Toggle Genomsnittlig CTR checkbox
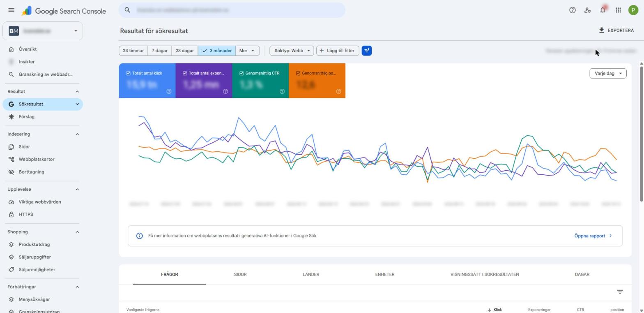This screenshot has height=313, width=644. pos(241,73)
